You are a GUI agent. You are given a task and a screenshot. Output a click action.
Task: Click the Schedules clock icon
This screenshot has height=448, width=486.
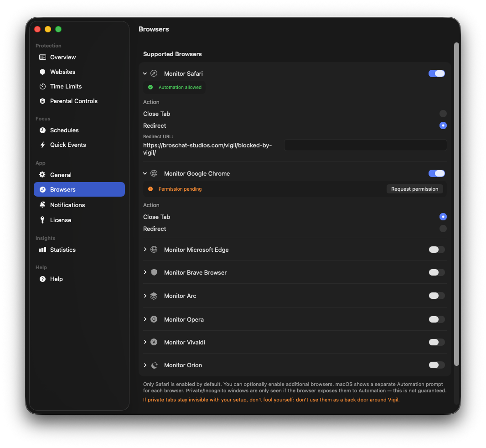click(42, 130)
